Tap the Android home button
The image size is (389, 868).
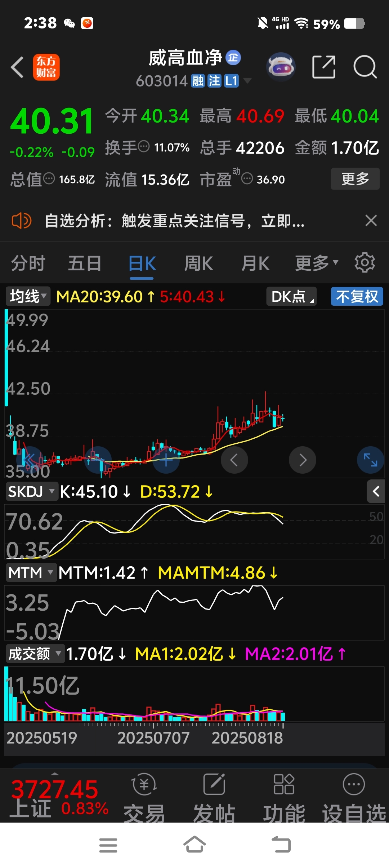click(194, 845)
